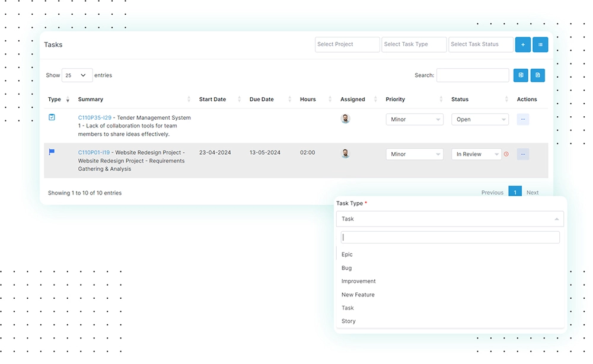The width and height of the screenshot is (593, 364).
Task: Click the red timer icon on In Review row
Action: point(506,154)
